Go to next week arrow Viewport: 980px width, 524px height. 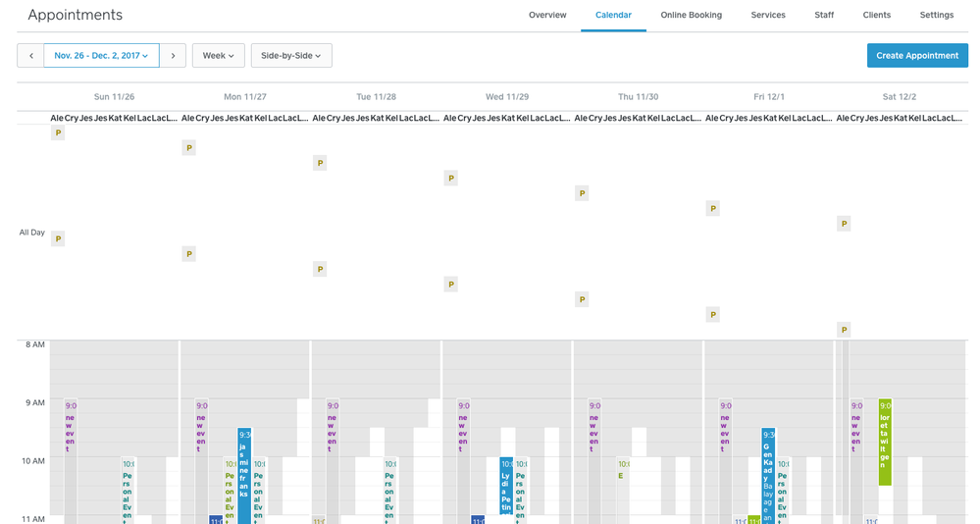tap(173, 56)
